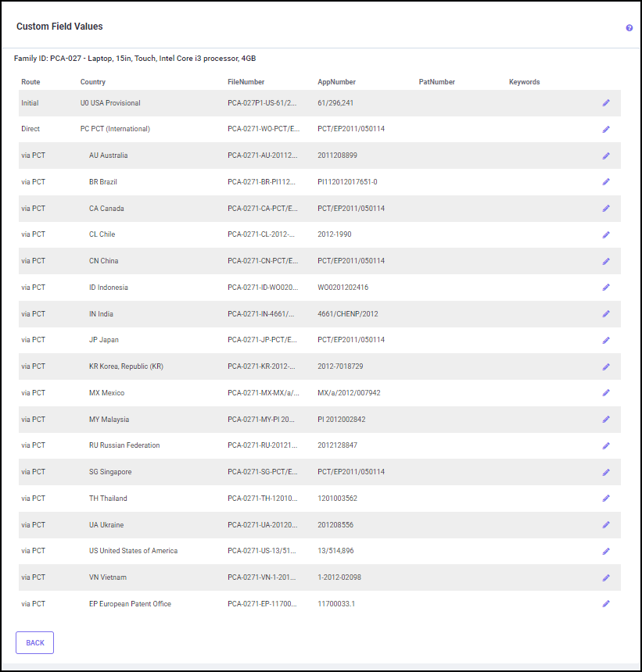Click the Mexico row edit pencil
Viewport: 642px width, 672px height.
[x=605, y=393]
